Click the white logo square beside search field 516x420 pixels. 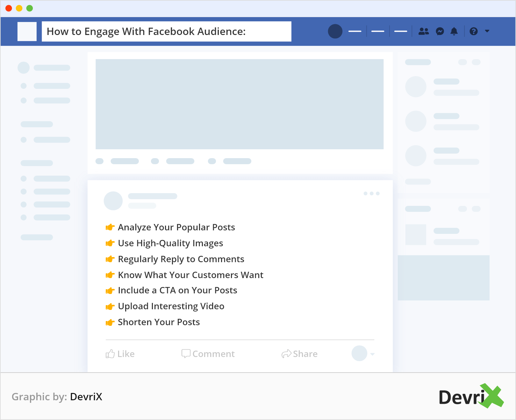click(27, 31)
